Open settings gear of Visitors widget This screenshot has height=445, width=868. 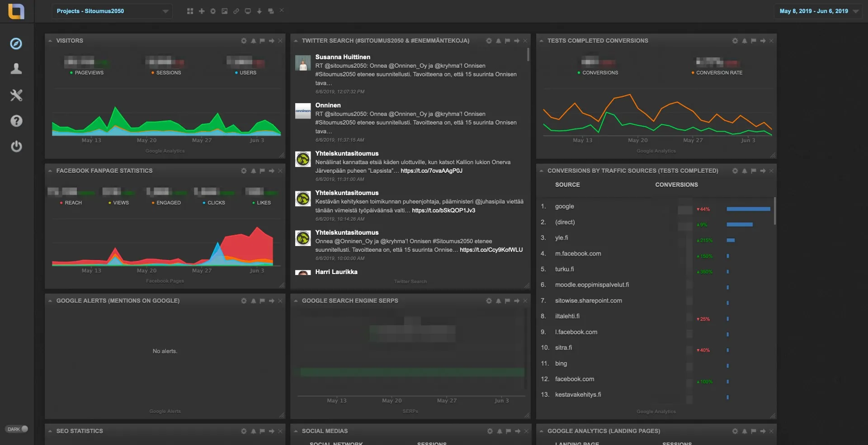tap(244, 41)
